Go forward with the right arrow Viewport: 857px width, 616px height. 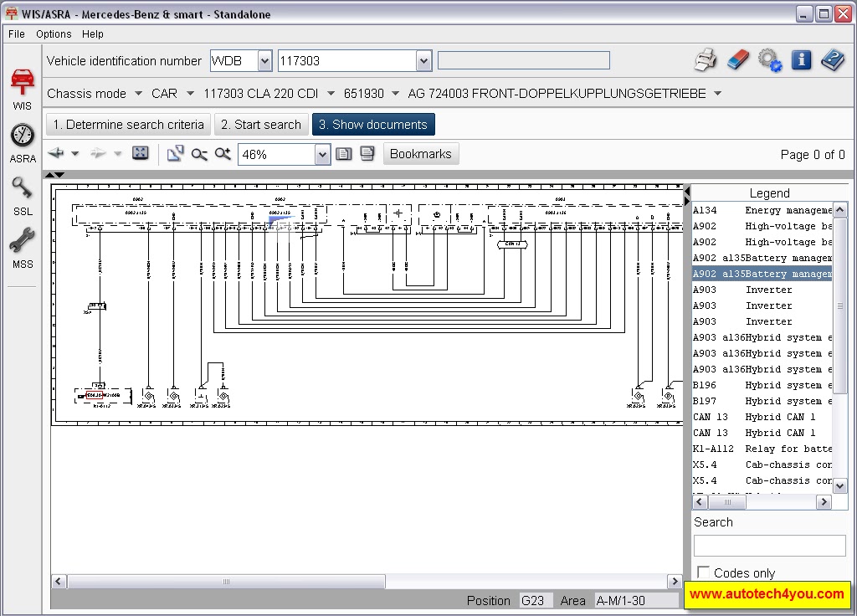(x=98, y=154)
